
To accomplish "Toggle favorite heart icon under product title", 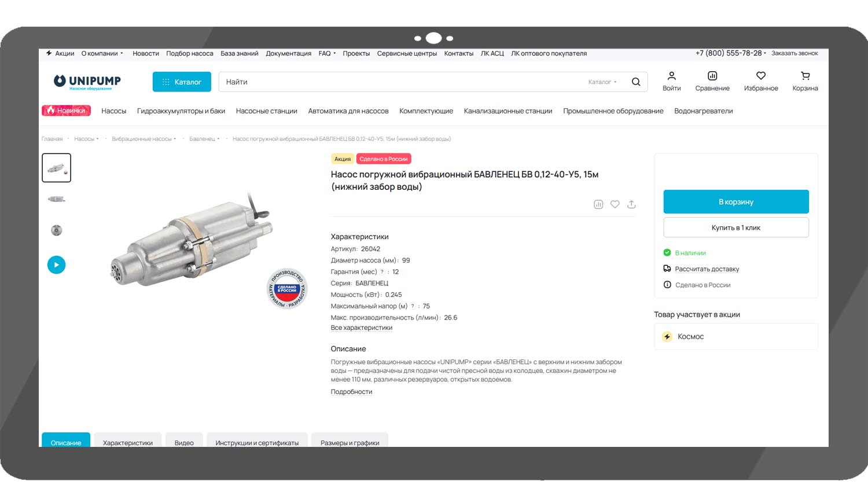I will pyautogui.click(x=615, y=204).
